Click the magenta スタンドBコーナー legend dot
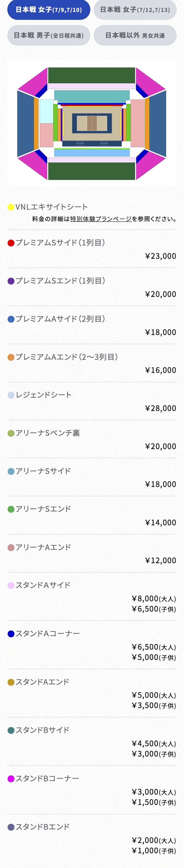This screenshot has width=184, height=868. click(11, 778)
